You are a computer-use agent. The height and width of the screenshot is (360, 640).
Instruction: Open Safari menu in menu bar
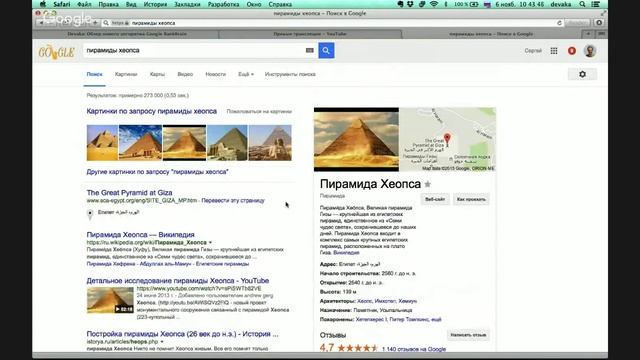point(62,4)
